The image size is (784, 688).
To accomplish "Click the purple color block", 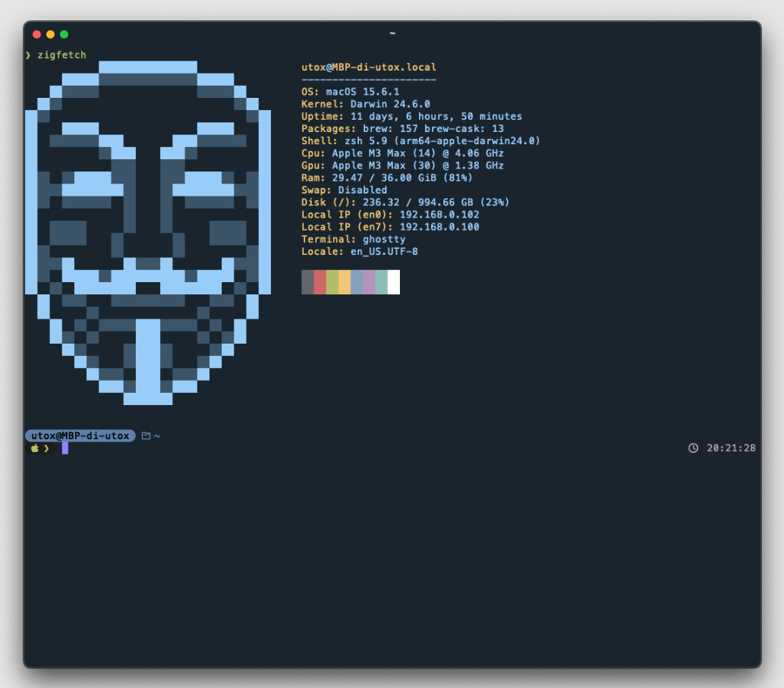I will [369, 282].
